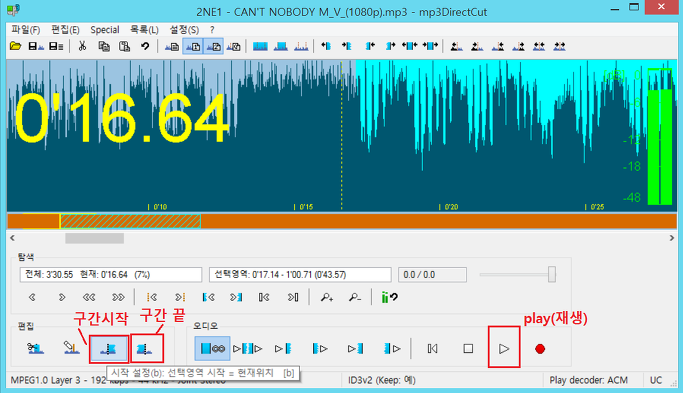The width and height of the screenshot is (683, 393).
Task: Open the 목록(L) menu
Action: 144,30
